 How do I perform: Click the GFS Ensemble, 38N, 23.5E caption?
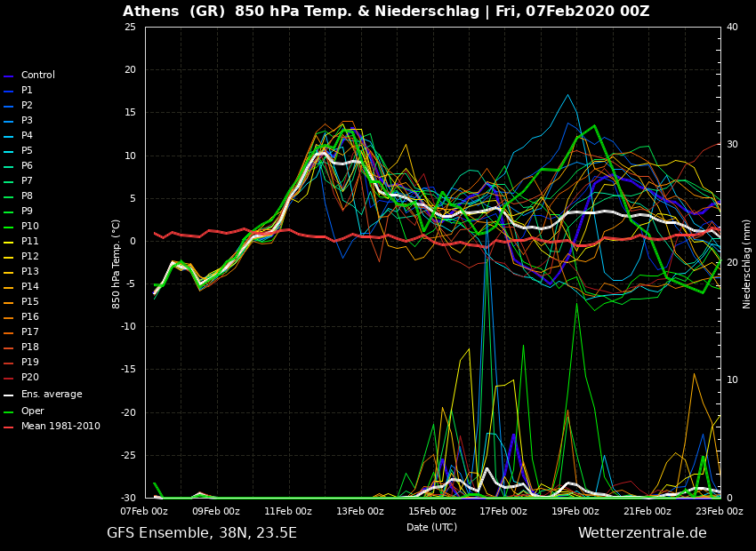point(202,533)
